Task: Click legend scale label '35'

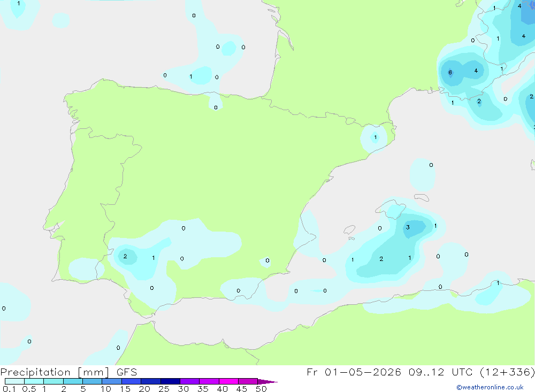Action: click(203, 389)
